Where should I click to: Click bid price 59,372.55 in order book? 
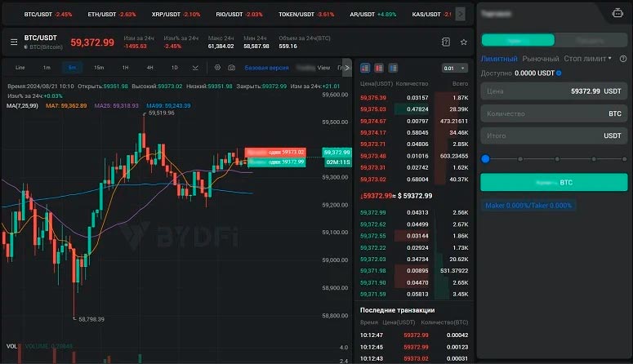pos(373,236)
